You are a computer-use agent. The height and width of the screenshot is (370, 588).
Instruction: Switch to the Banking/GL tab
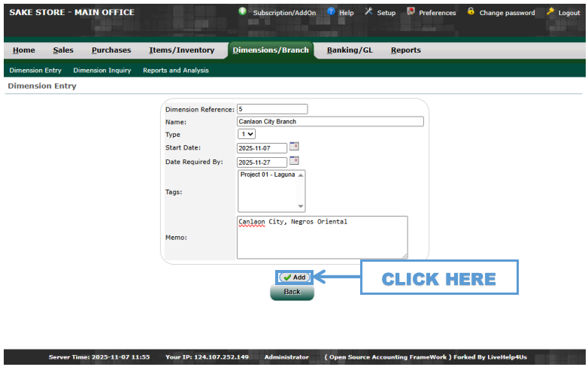click(349, 50)
